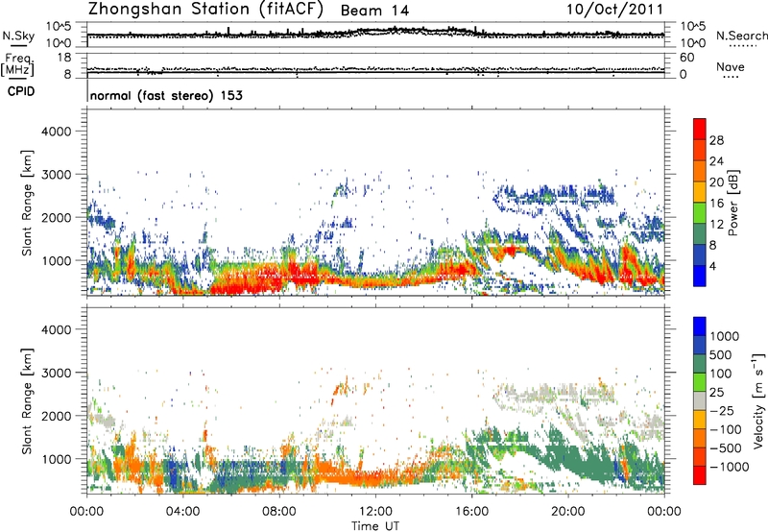Select the yellow segment of the power colorbar
Image resolution: width=768 pixels, height=532 pixels.
pyautogui.click(x=700, y=192)
